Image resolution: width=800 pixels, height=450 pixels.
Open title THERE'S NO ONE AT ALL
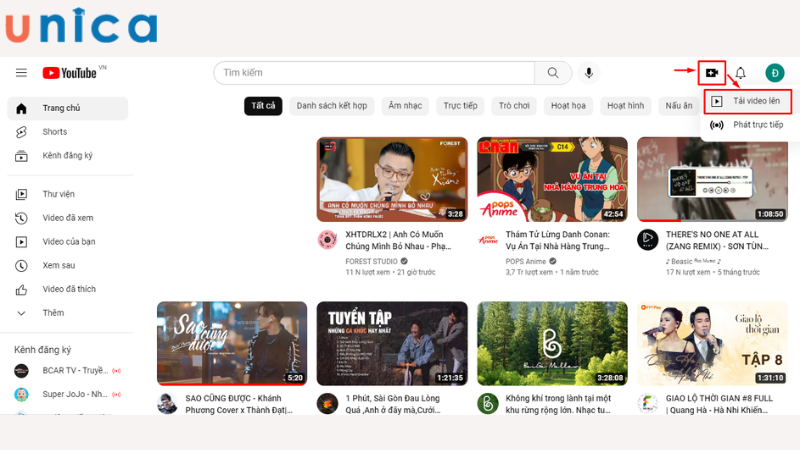[717, 241]
